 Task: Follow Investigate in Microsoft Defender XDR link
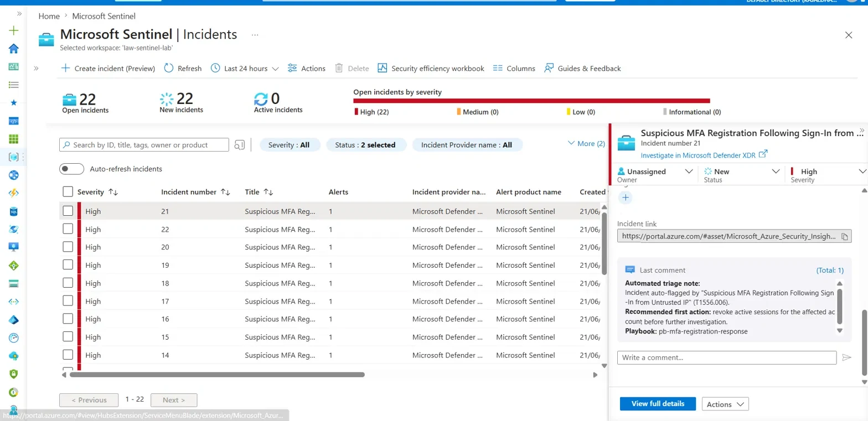[704, 155]
